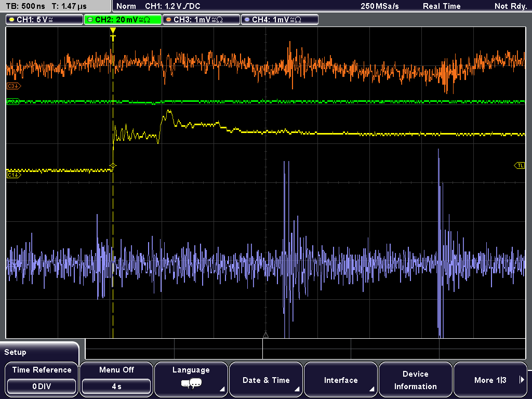This screenshot has height=399, width=532.
Task: Click the 250 MSa/s sample rate readout
Action: pyautogui.click(x=380, y=6)
